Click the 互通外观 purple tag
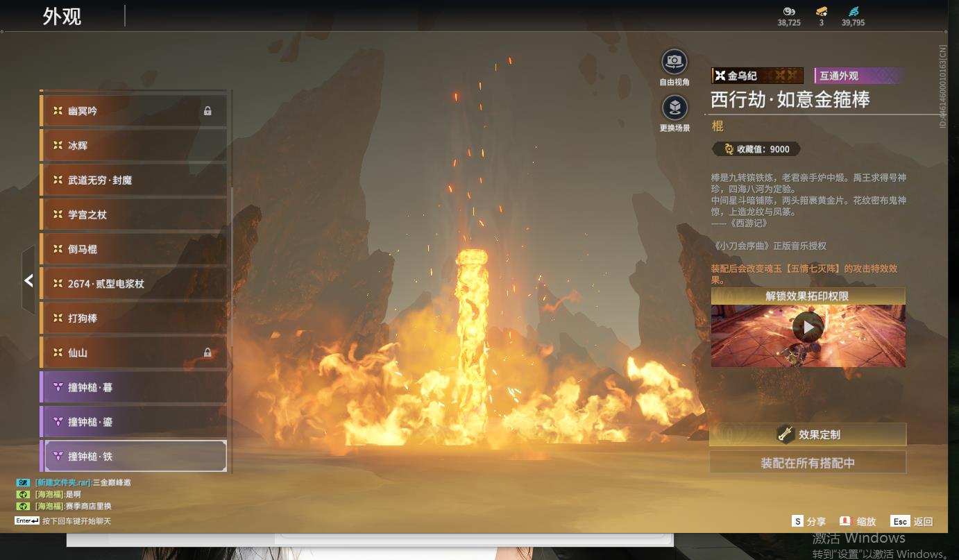This screenshot has height=560, width=959. coord(858,76)
